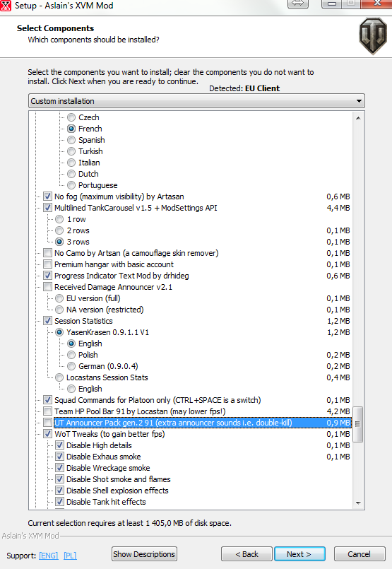
Task: Enable the No Camo by Artsan checkbox
Action: pos(47,252)
